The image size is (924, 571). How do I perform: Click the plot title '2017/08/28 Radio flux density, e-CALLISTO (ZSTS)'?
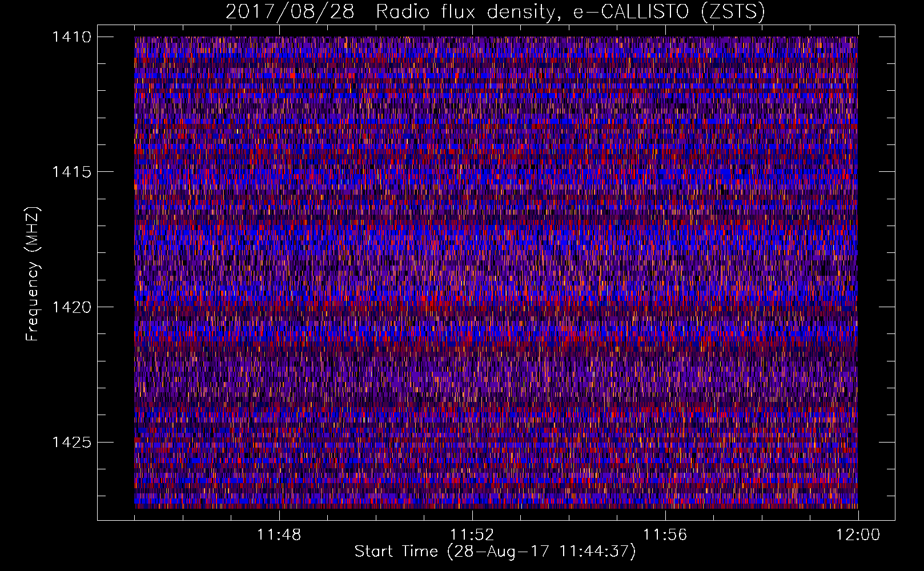coord(495,12)
